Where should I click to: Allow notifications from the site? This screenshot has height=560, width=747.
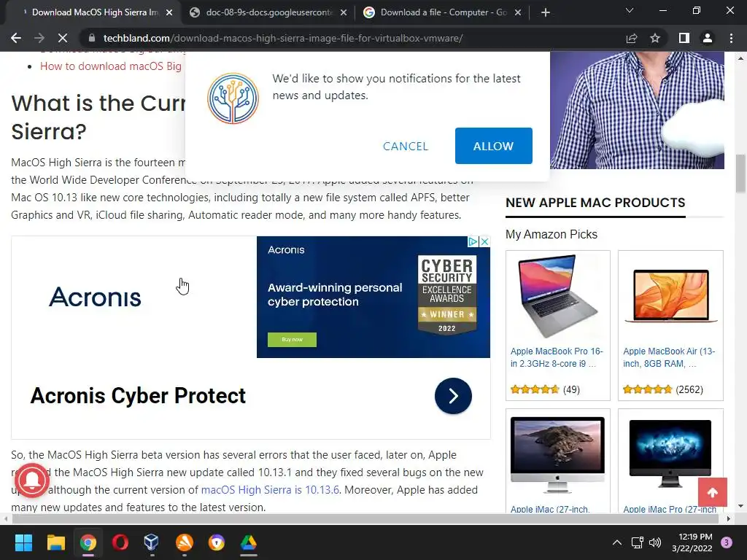(x=494, y=146)
